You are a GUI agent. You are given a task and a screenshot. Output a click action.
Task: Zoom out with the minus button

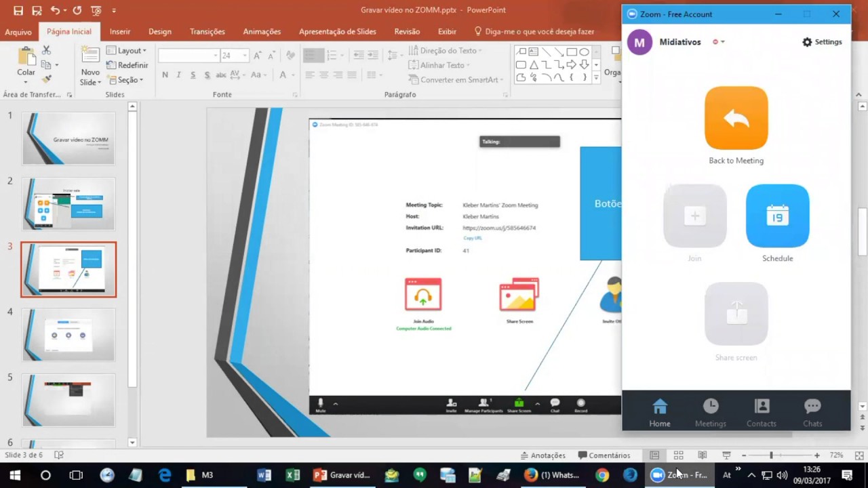(744, 455)
